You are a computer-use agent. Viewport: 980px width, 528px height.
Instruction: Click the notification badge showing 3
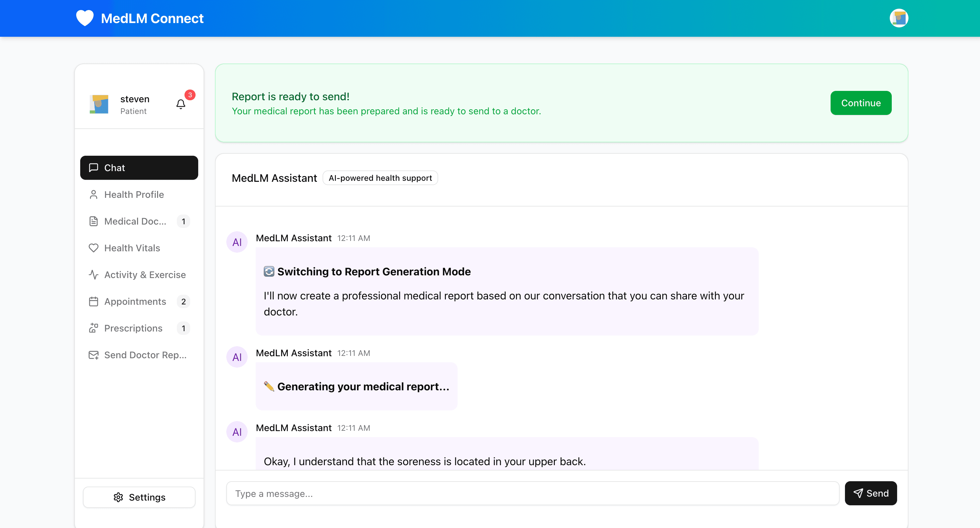(189, 95)
